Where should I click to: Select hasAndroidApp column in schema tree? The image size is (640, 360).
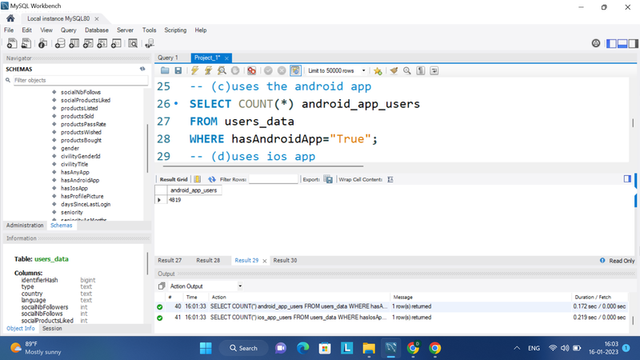click(x=80, y=180)
